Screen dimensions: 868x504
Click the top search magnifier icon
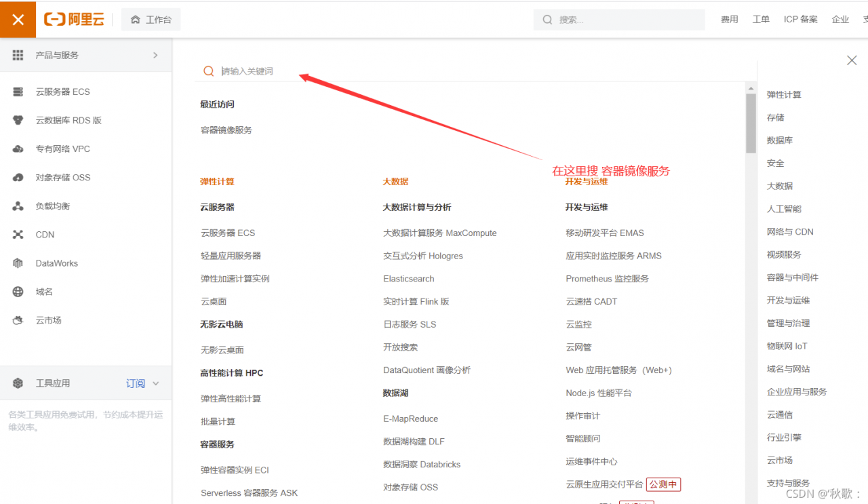coord(547,20)
